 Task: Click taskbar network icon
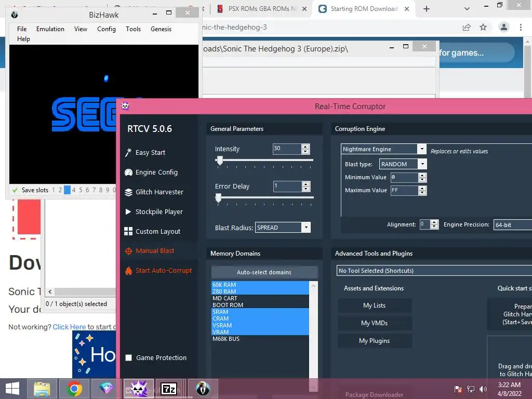(x=471, y=389)
